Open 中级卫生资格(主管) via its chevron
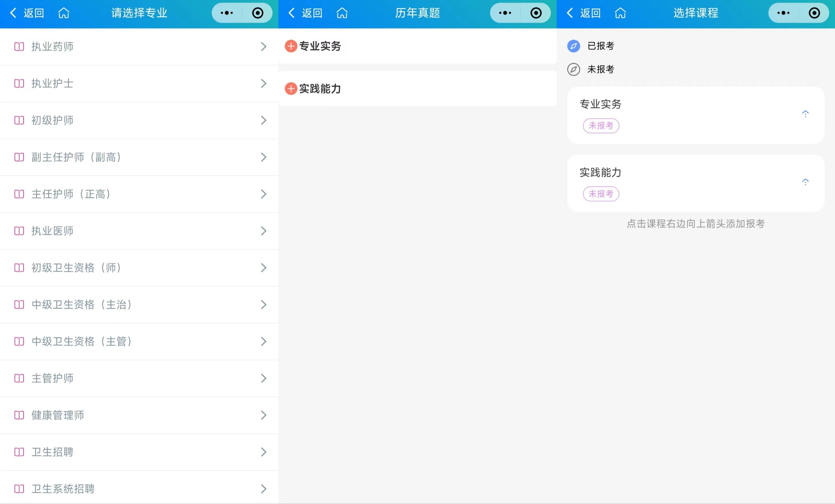 click(x=264, y=341)
